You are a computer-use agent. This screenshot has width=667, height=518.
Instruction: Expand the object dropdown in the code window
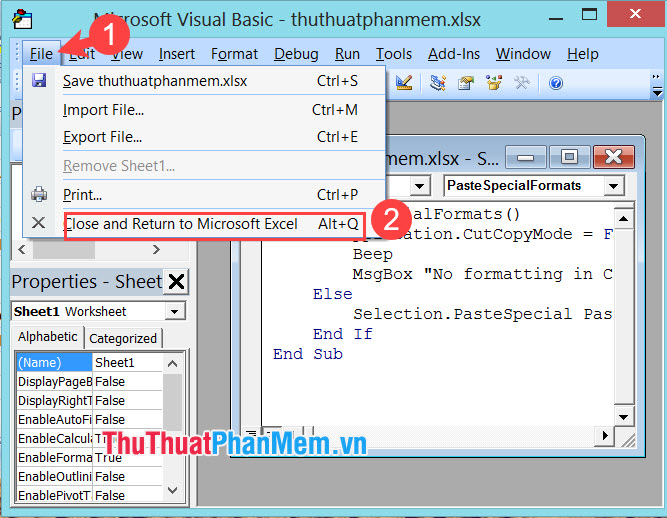(419, 186)
